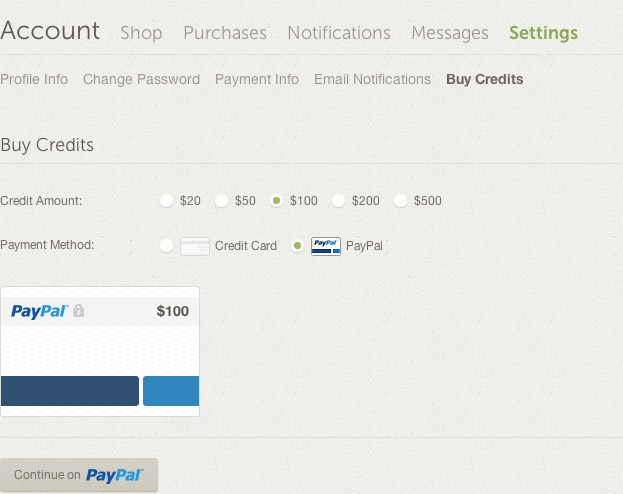Click the dark blue button in PayPal box
Image resolution: width=623 pixels, height=494 pixels.
(x=70, y=391)
